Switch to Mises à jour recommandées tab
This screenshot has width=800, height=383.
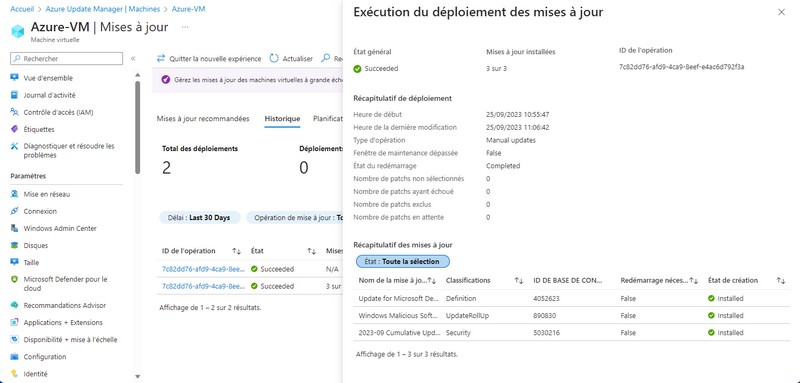click(x=203, y=118)
